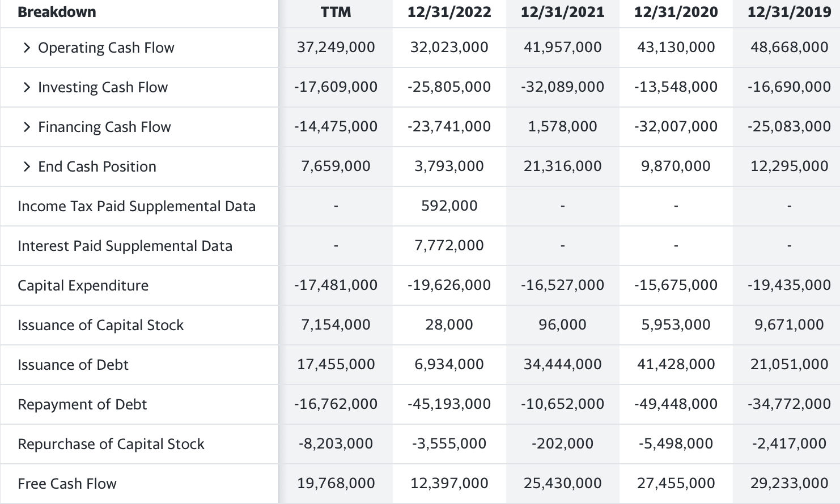Select the TTM column header
This screenshot has width=840, height=504.
click(x=336, y=12)
